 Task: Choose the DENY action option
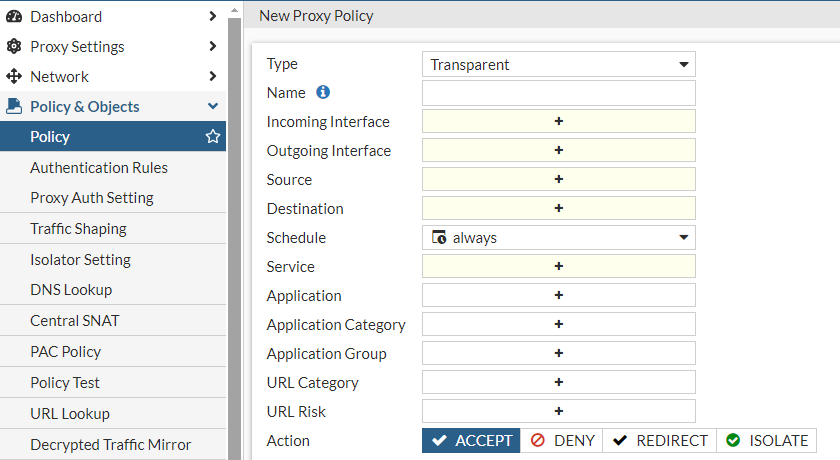click(562, 441)
